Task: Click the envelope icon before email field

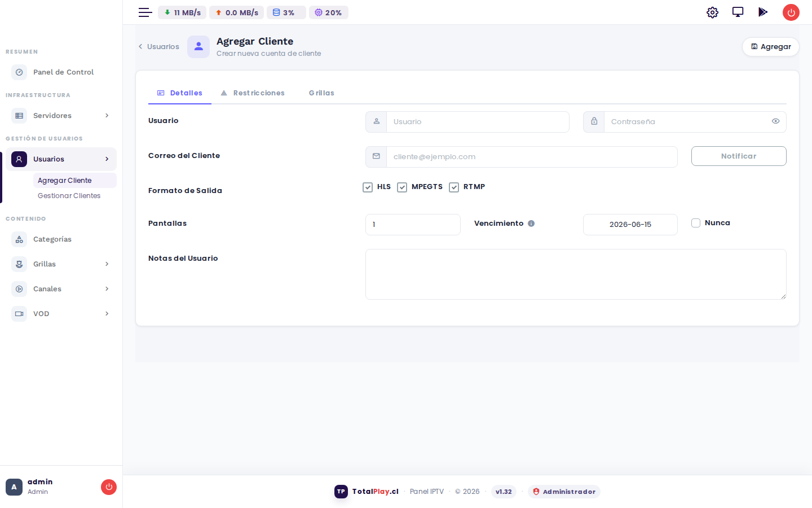Action: [x=376, y=157]
